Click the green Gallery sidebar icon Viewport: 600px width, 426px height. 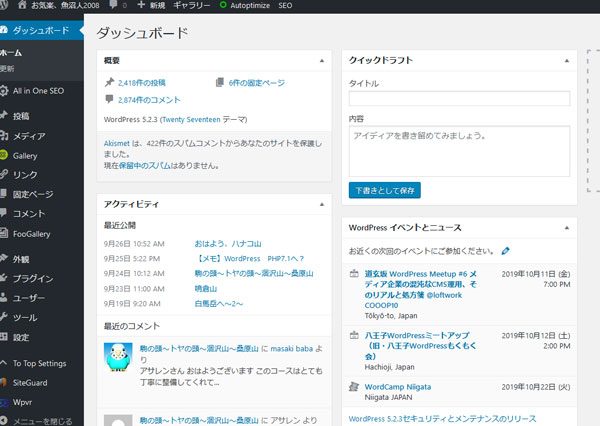click(x=3, y=155)
